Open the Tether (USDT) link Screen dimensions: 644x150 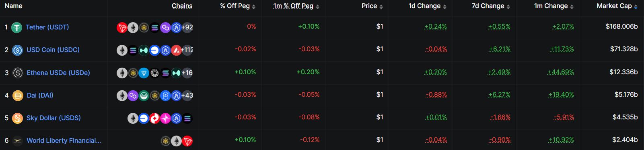pos(47,27)
